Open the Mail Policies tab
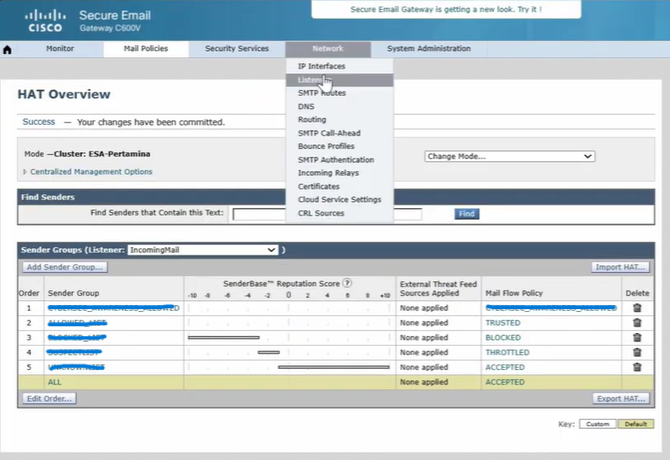This screenshot has height=460, width=670. [x=144, y=49]
